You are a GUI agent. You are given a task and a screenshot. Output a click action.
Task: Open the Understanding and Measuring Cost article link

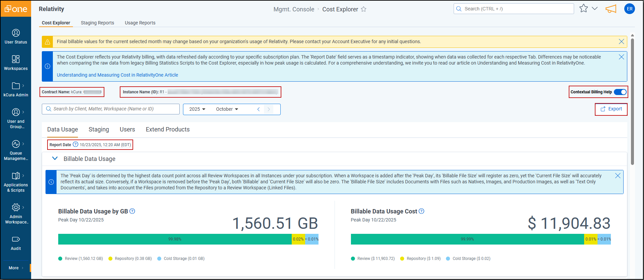(117, 75)
